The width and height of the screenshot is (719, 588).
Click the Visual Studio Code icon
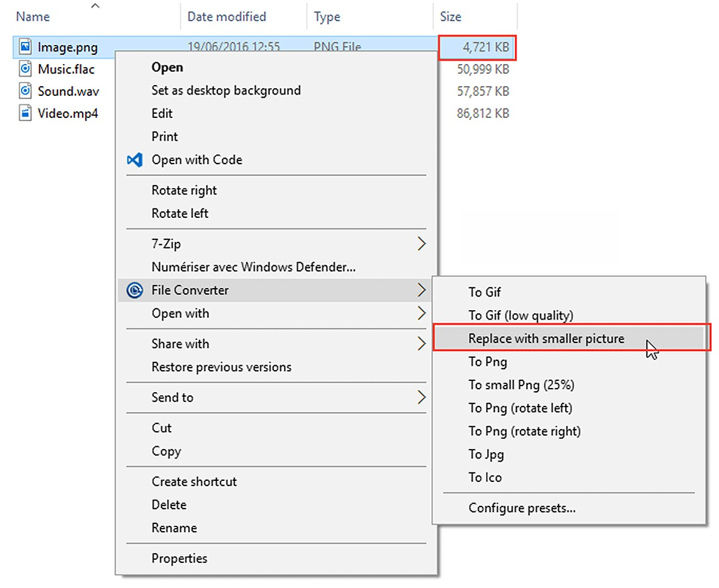click(133, 160)
